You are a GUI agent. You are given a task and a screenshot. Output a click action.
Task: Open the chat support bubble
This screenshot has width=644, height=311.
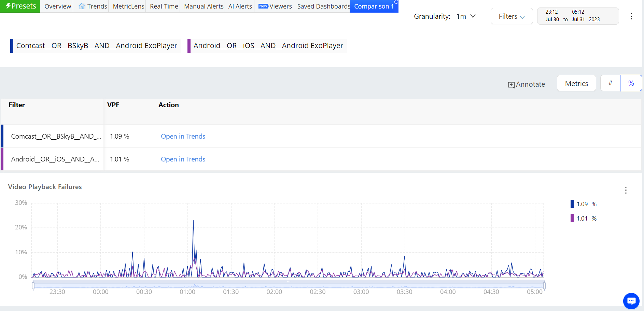coord(631,301)
